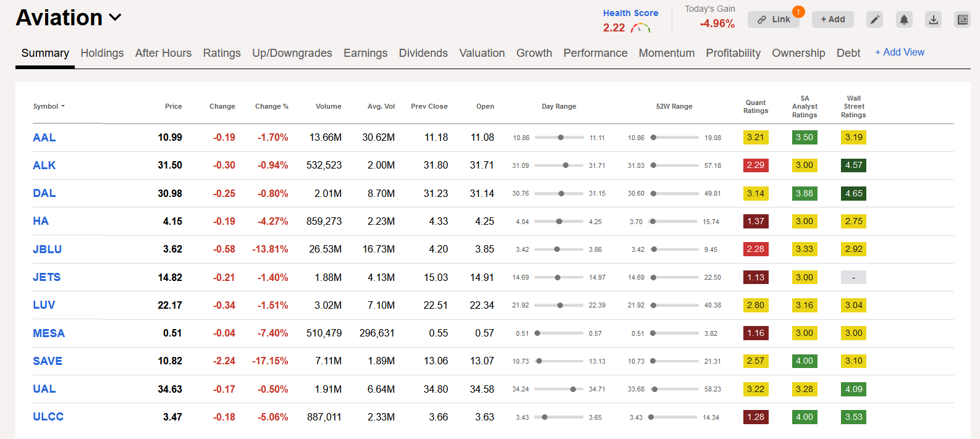Click JETS empty Wall Street rating badge
This screenshot has height=439, width=980.
click(853, 277)
